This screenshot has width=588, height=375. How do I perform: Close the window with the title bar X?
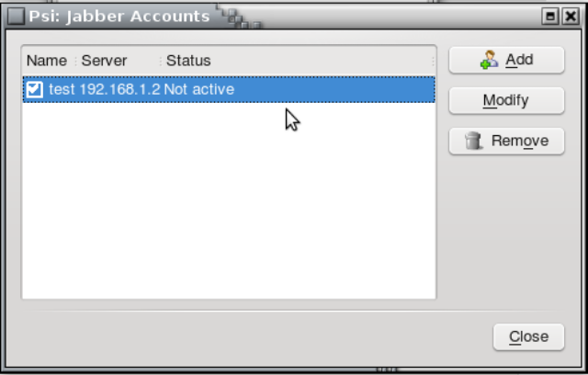coord(571,17)
